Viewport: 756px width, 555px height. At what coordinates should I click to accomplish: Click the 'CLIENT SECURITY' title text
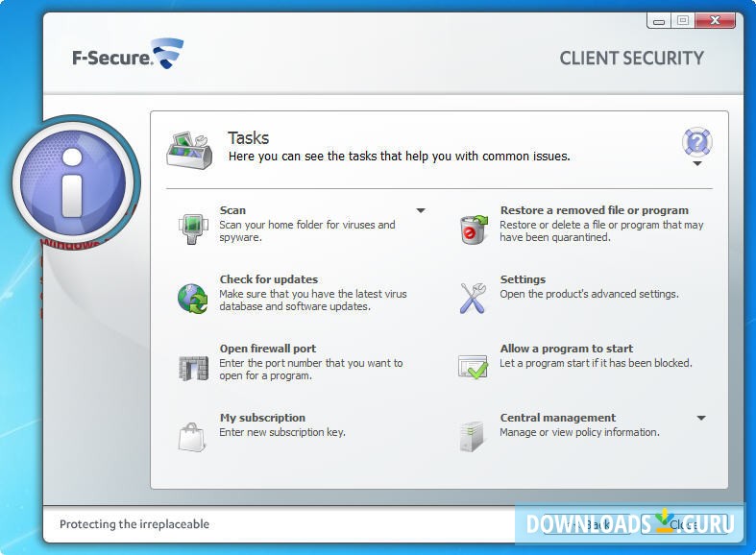tap(632, 59)
